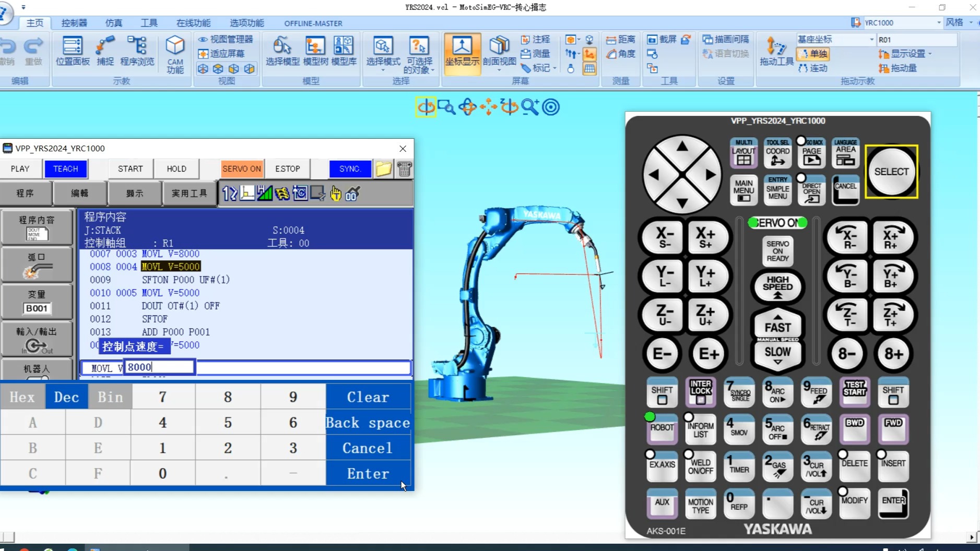
Task: Open the folder icon in pendant window
Action: point(384,169)
